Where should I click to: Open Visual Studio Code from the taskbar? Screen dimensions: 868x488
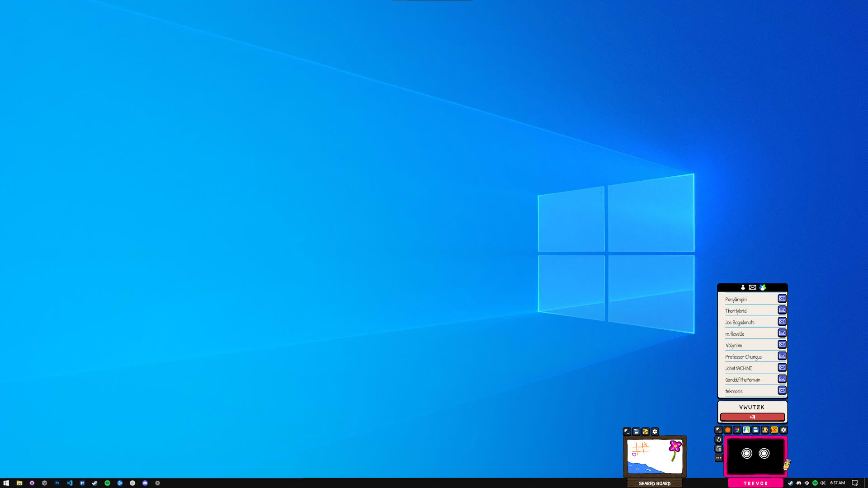[70, 483]
